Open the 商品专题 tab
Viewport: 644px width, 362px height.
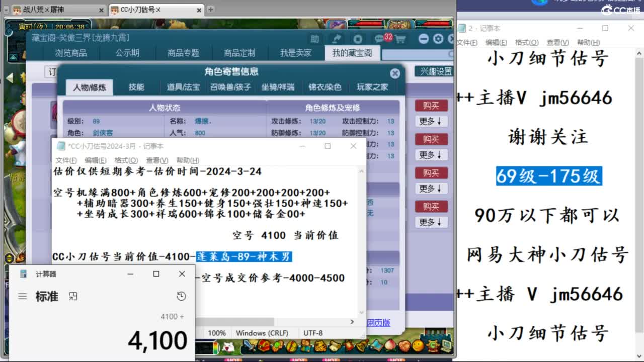(x=183, y=53)
